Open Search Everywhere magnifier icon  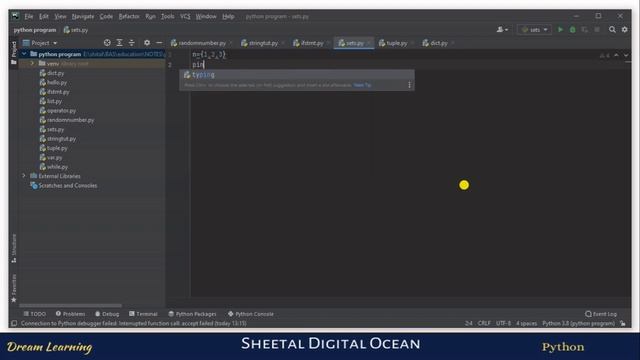pyautogui.click(x=612, y=29)
